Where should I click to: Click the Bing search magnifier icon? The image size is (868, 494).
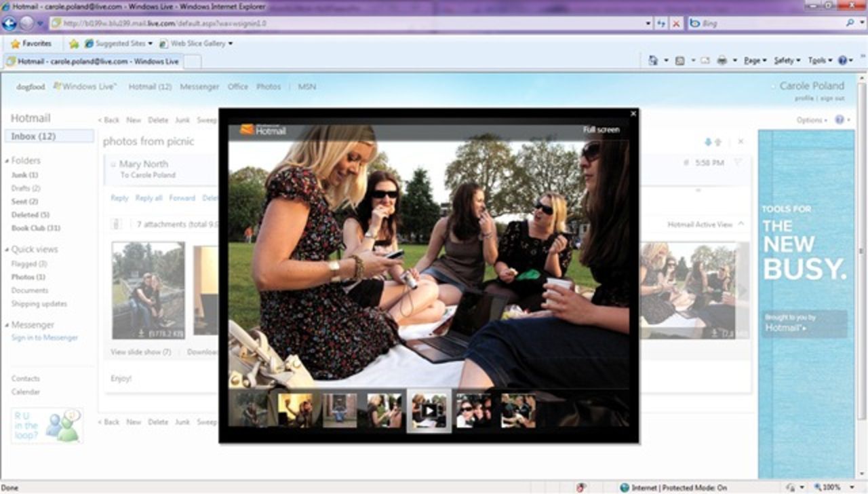[x=850, y=23]
